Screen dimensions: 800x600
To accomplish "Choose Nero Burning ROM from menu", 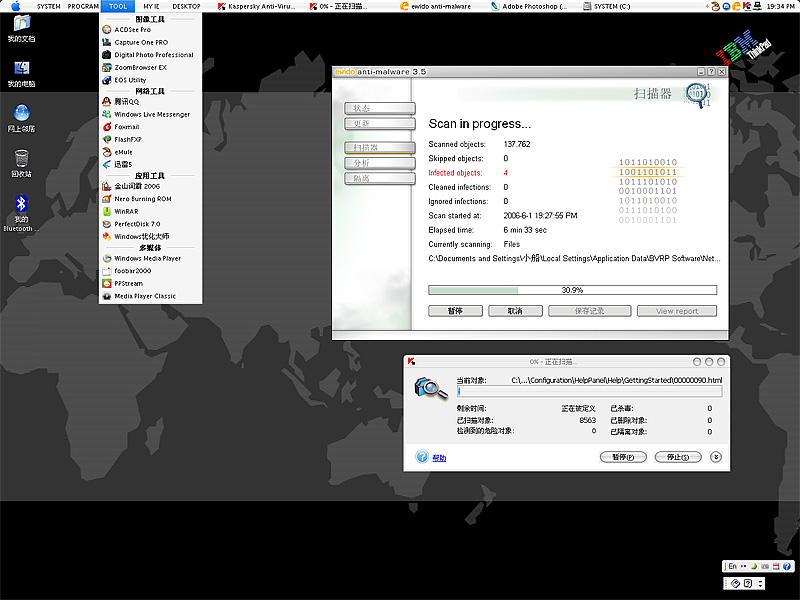I will point(142,198).
